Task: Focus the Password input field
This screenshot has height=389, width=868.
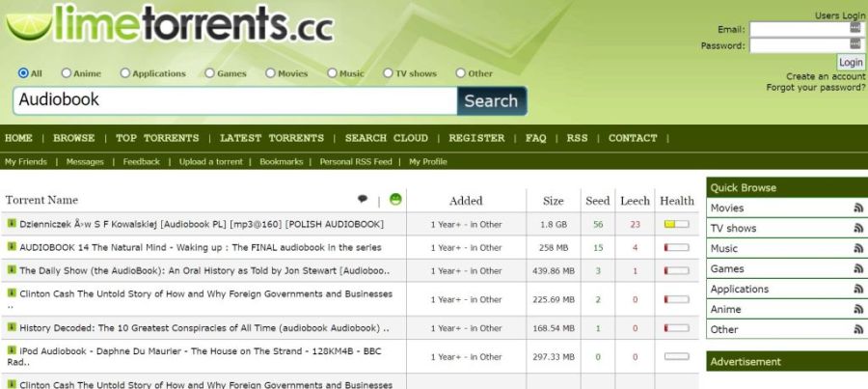Action: 806,44
